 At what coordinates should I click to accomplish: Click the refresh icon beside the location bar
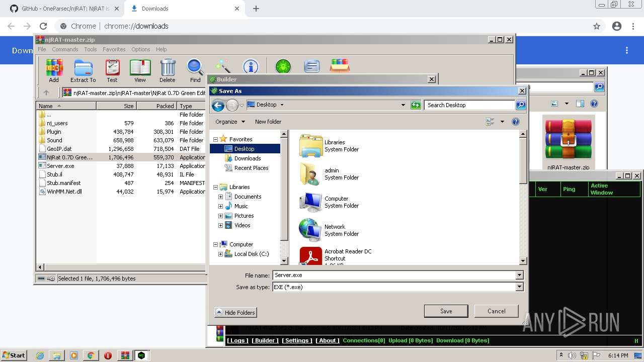pyautogui.click(x=416, y=105)
